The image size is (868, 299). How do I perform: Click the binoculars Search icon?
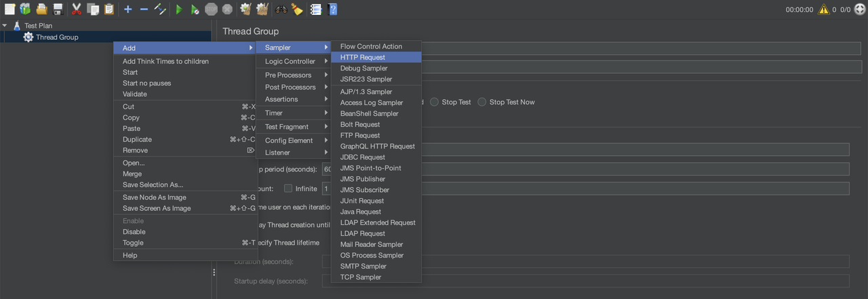point(281,9)
